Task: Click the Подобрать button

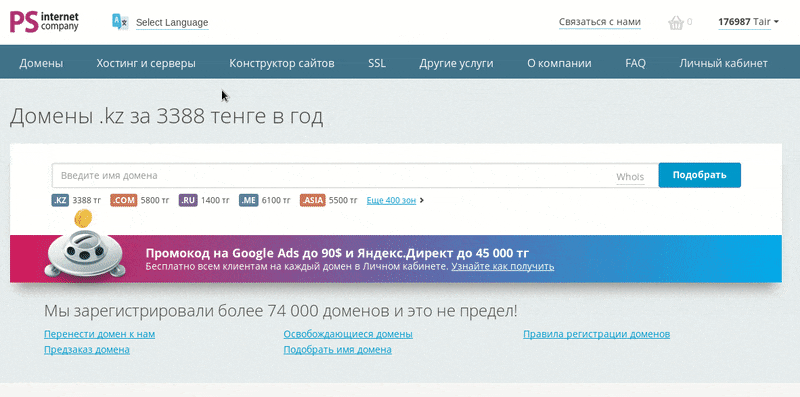Action: click(699, 175)
